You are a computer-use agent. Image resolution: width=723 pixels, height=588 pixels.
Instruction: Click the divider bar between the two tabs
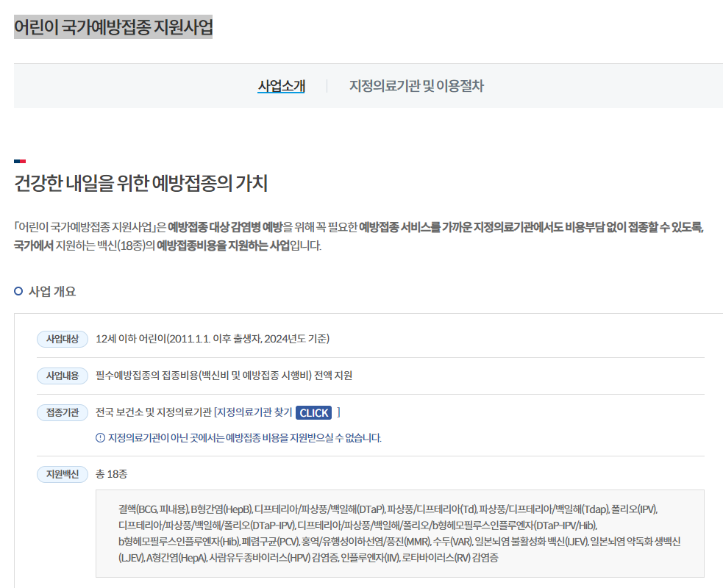(x=327, y=86)
